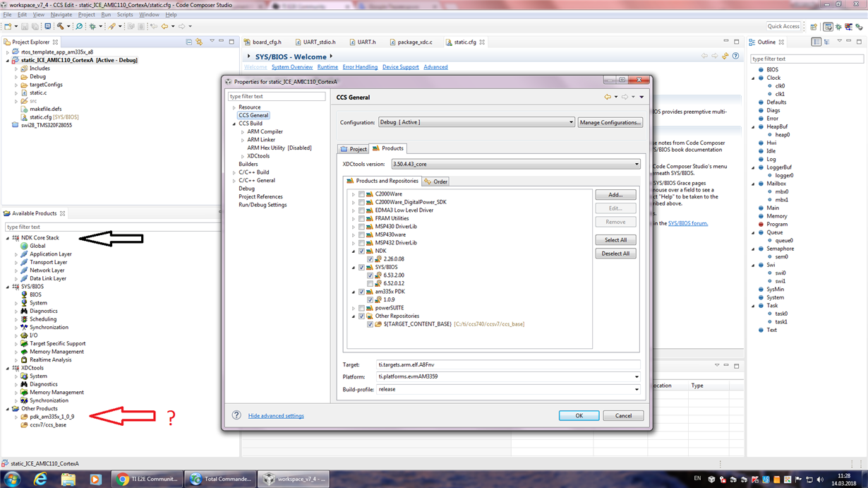Click refresh icon in SYS/BIOS Welcome header
The height and width of the screenshot is (488, 868).
click(x=725, y=56)
